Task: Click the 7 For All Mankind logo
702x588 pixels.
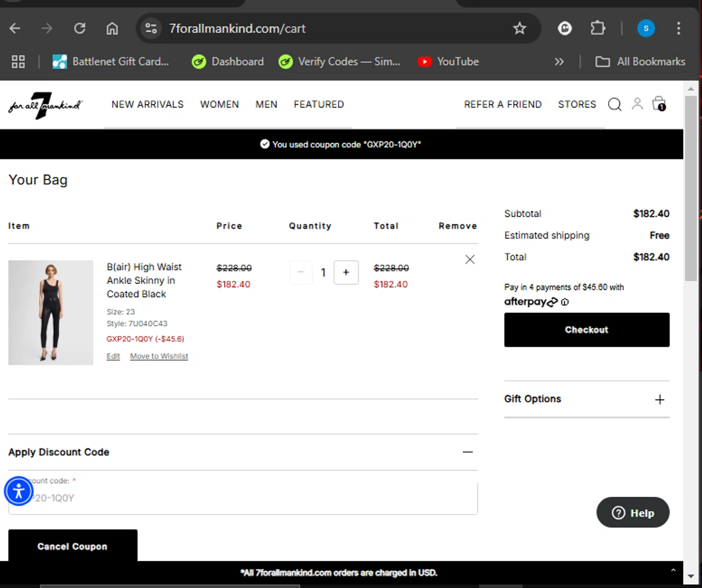Action: click(45, 105)
